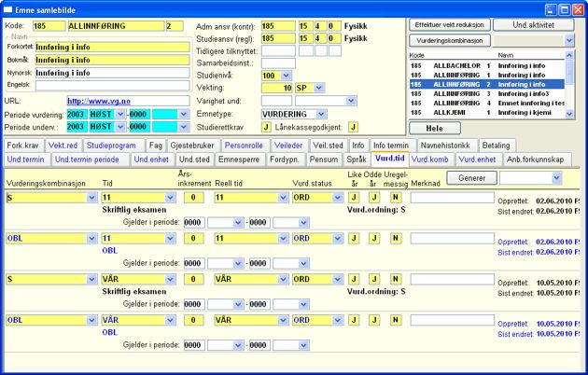Click the Hele button
The height and width of the screenshot is (375, 588).
point(435,128)
